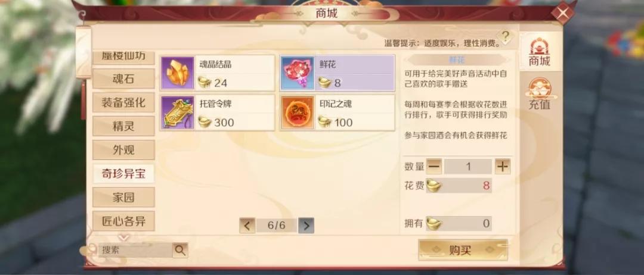
Task: Select the 印记之魂 orb item icon
Action: [x=298, y=112]
